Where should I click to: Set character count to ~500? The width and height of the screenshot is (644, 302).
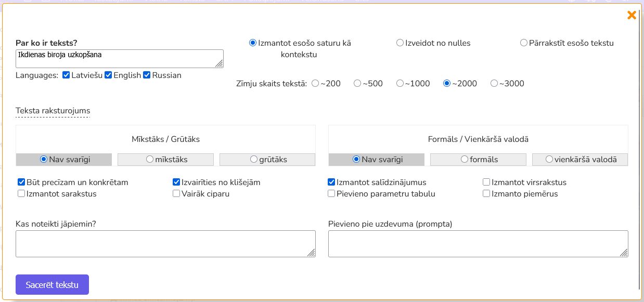click(357, 83)
